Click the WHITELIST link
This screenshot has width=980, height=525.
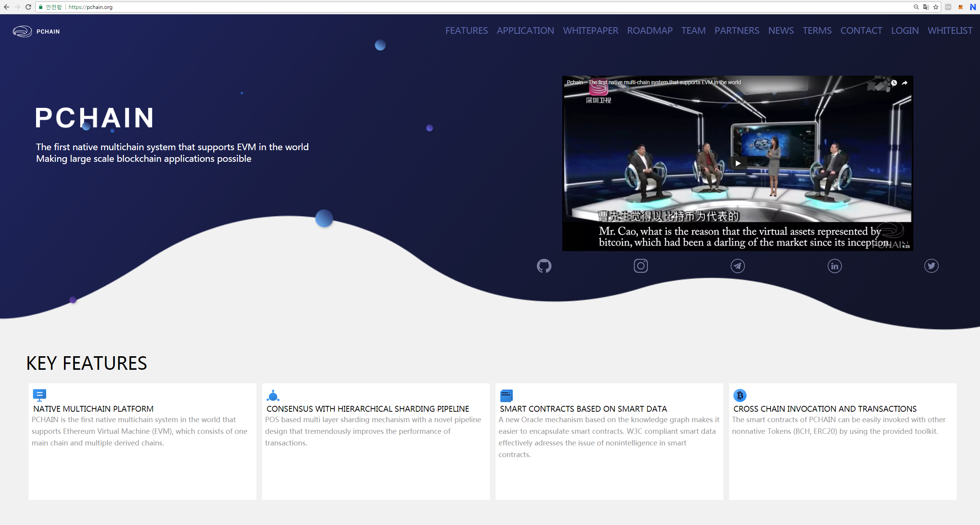coord(950,31)
